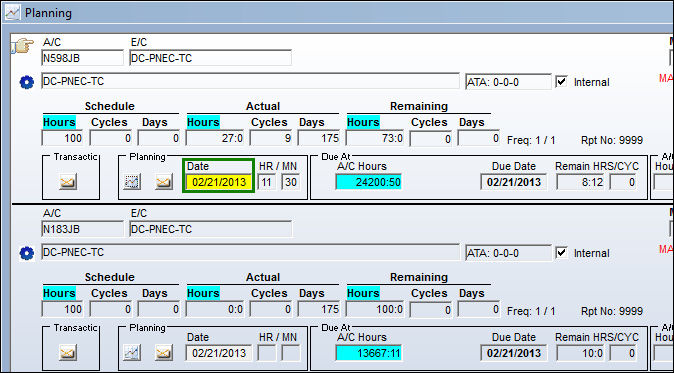Click the MN field showing 30
Viewport: 674px width, 373px height.
(291, 182)
